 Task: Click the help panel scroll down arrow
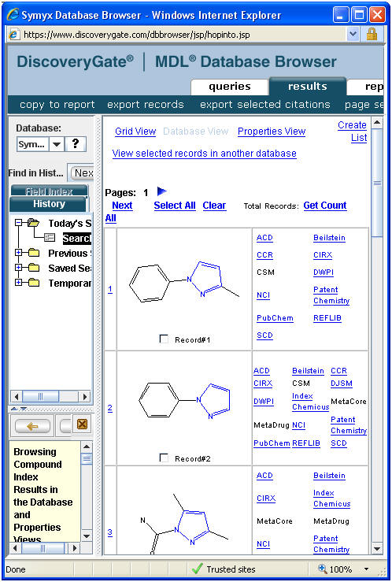pos(86,536)
